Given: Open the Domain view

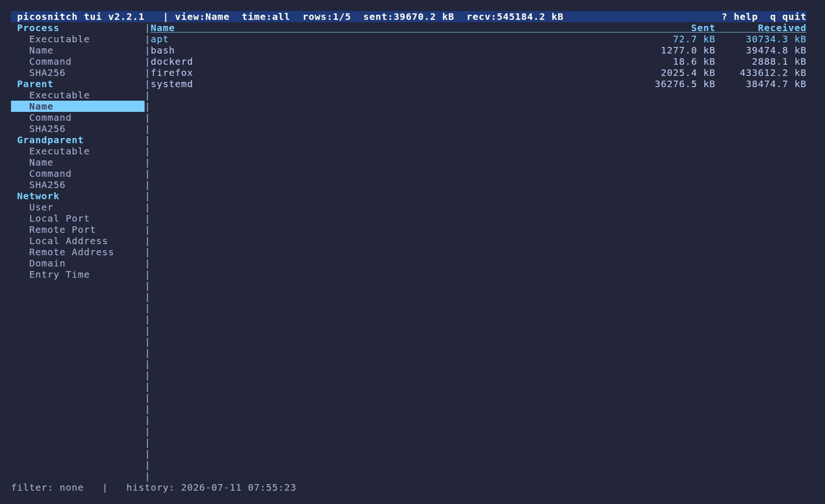Looking at the screenshot, I should coord(47,263).
